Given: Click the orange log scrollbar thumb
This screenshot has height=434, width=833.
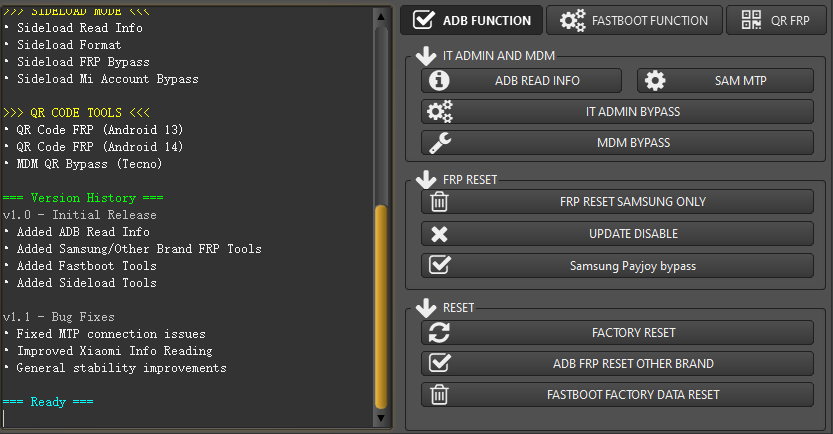Looking at the screenshot, I should (381, 307).
